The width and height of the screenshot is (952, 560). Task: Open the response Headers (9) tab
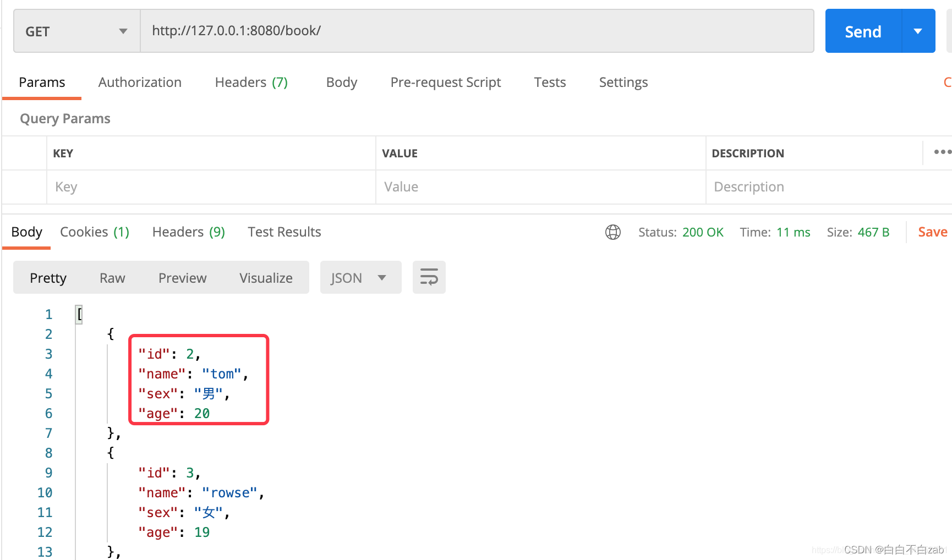[189, 232]
